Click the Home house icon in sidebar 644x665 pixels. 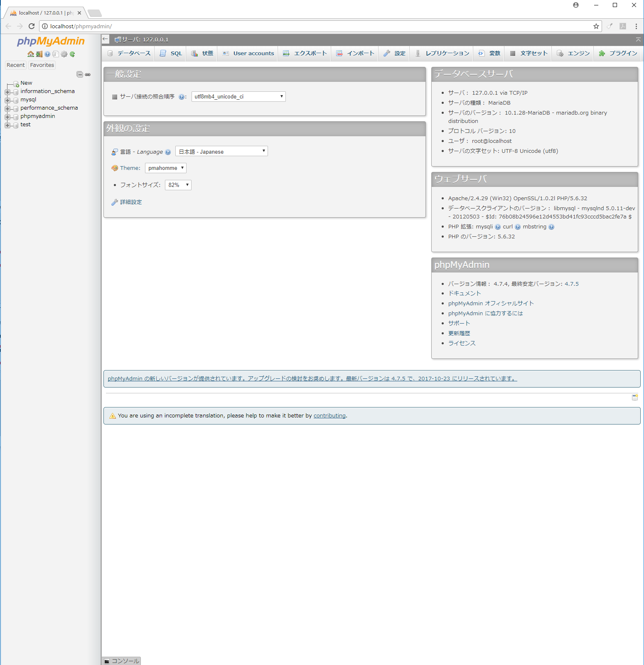point(31,54)
